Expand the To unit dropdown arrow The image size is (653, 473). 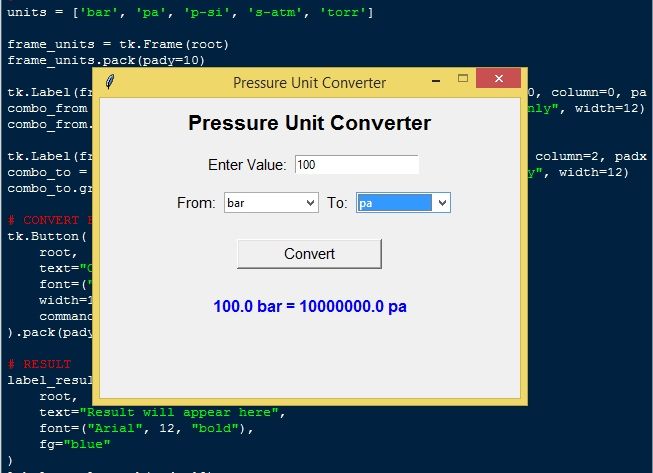442,203
